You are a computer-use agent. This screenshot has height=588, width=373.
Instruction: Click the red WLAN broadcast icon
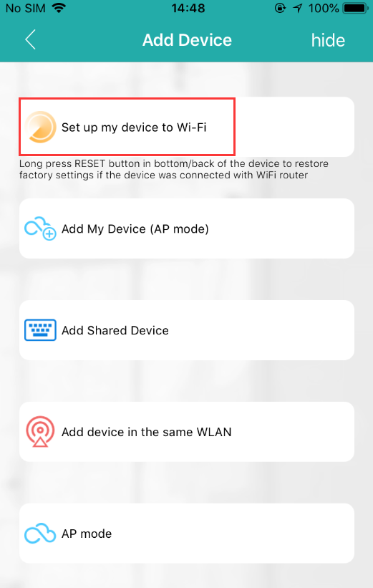[x=40, y=432]
